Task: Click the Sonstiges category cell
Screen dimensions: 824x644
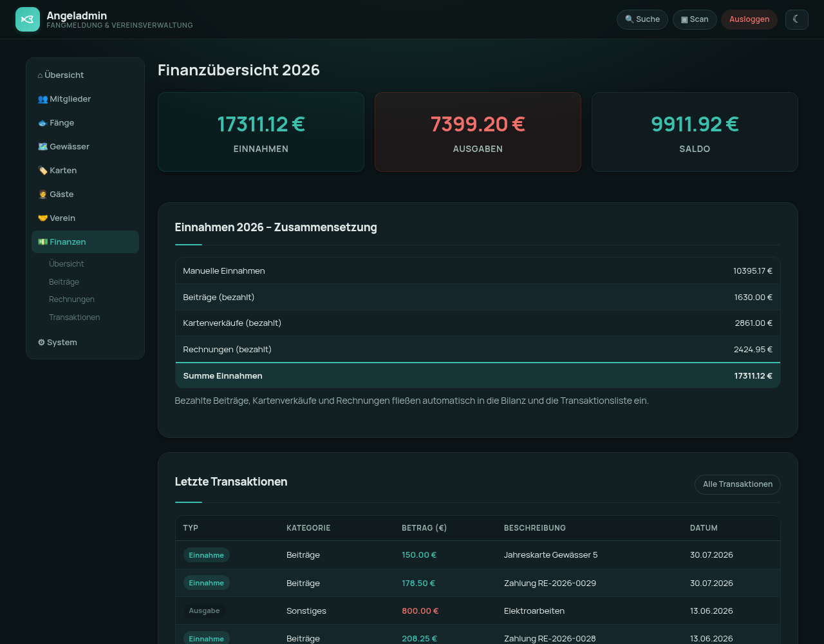Action: (306, 611)
